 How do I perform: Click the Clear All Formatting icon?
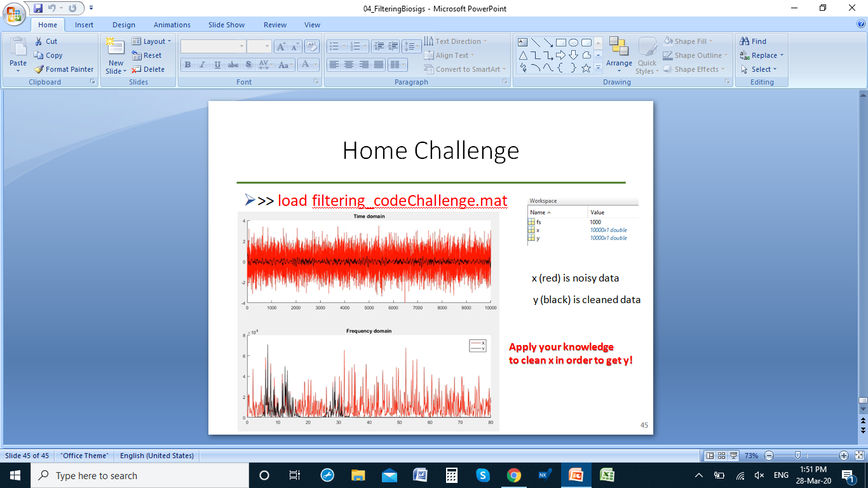click(311, 46)
